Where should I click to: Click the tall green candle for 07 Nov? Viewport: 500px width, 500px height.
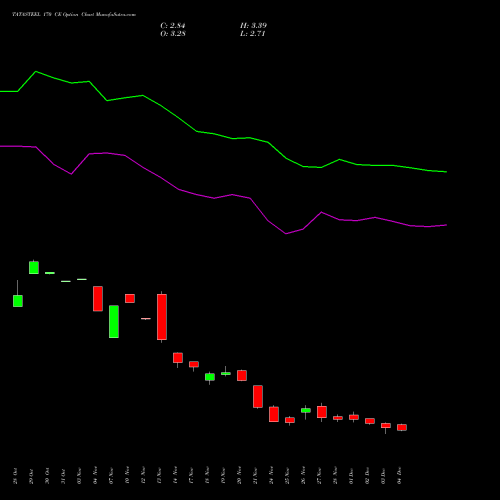pyautogui.click(x=114, y=322)
